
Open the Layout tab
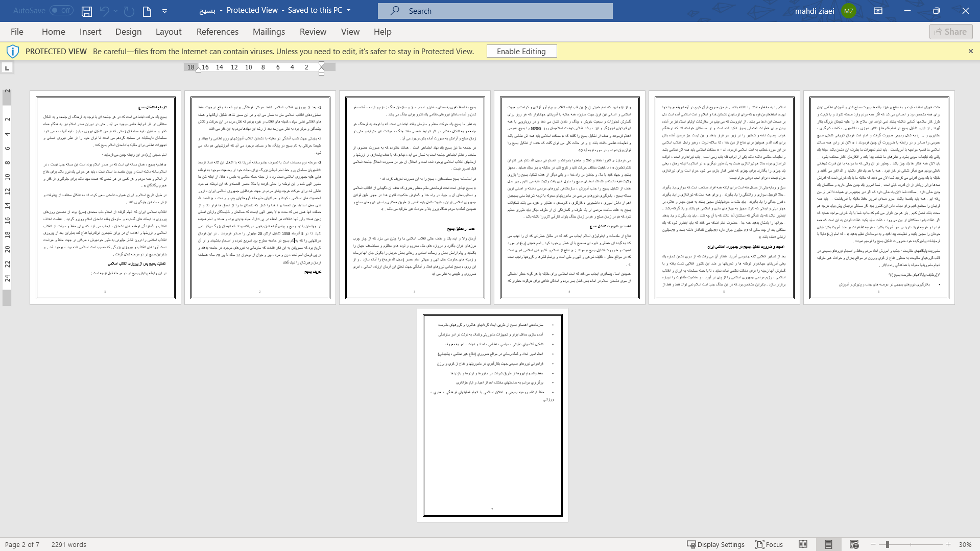point(169,32)
